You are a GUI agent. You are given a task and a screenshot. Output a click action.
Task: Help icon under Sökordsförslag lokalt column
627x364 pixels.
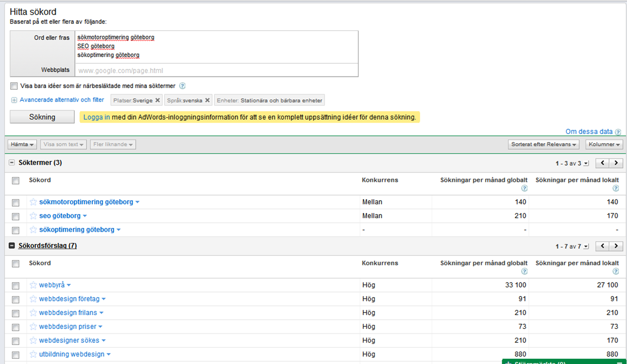[616, 271]
